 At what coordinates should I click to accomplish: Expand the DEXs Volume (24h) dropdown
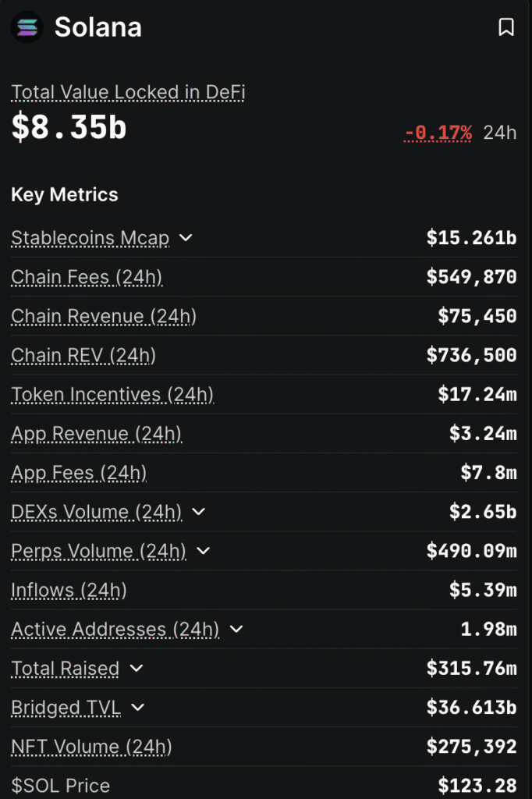(x=197, y=512)
